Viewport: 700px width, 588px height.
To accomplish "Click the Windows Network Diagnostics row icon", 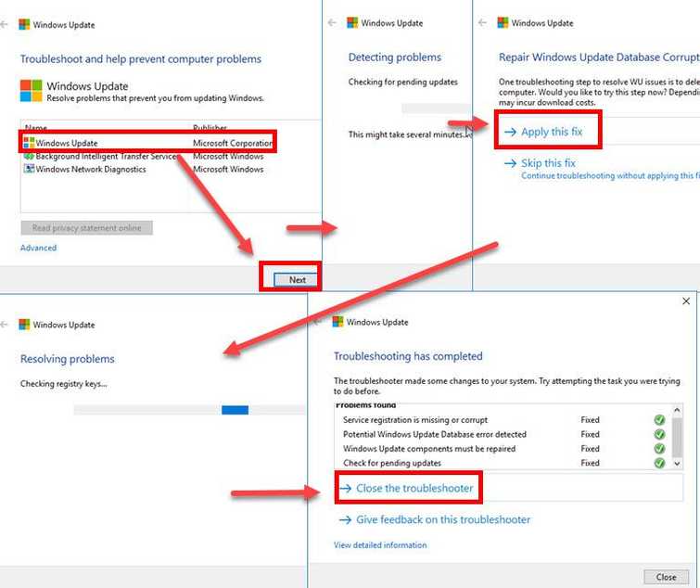I will point(29,169).
